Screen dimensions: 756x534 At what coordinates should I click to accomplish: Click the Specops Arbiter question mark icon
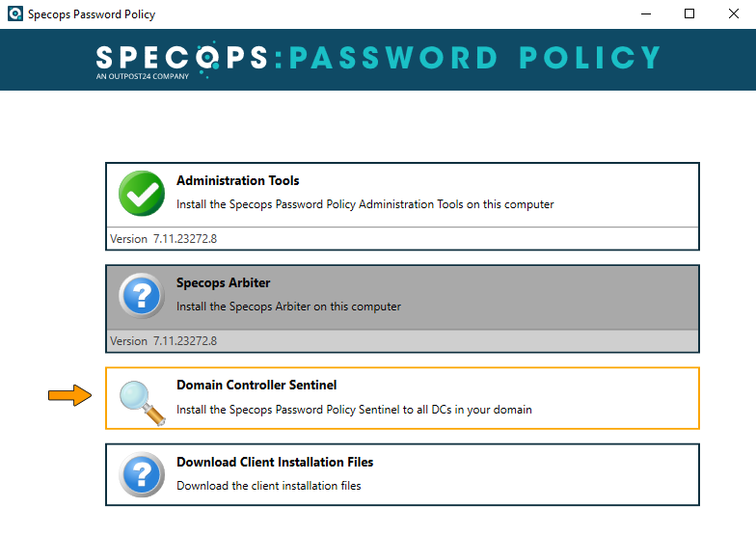(x=142, y=295)
